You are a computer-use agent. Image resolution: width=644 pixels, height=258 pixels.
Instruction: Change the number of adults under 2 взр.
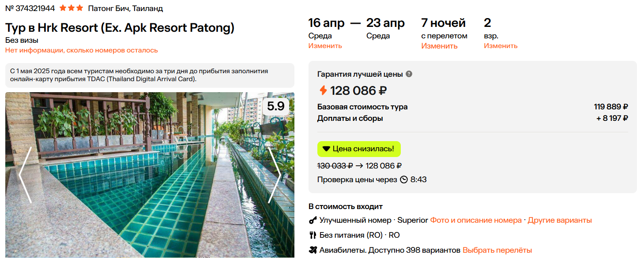tap(501, 46)
